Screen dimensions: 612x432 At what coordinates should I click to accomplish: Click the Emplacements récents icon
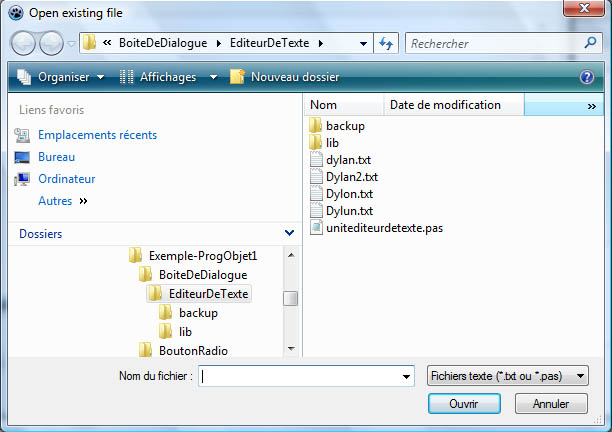(22, 135)
